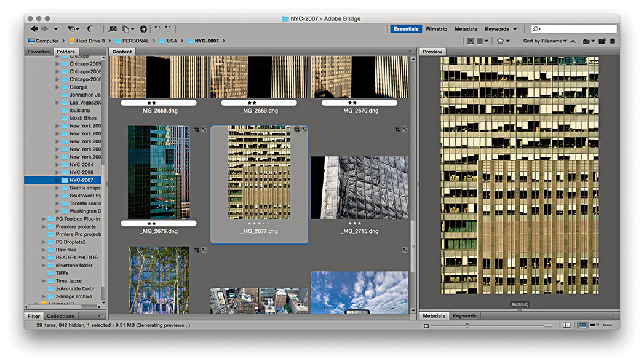Image resolution: width=644 pixels, height=364 pixels.
Task: Create a new folder with toolbar icon
Action: point(602,41)
